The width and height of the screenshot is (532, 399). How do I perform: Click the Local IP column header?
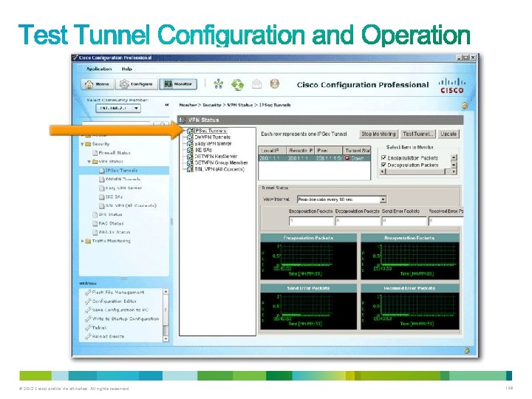click(x=273, y=150)
